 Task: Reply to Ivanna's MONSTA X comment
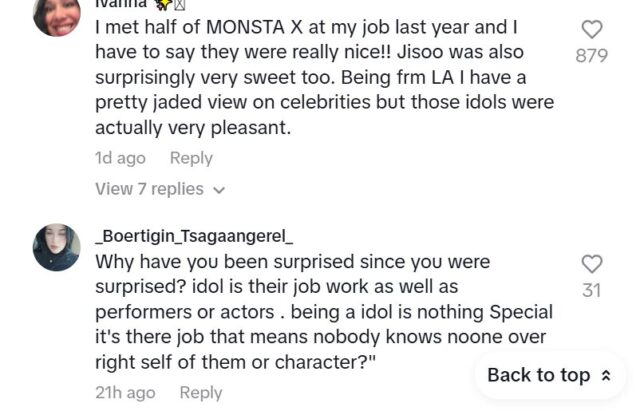coord(191,158)
